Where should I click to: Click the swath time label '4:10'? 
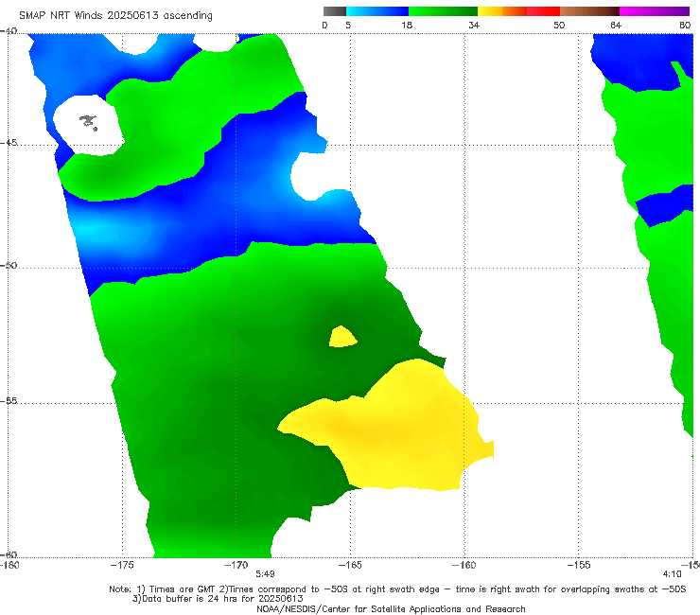[x=672, y=574]
